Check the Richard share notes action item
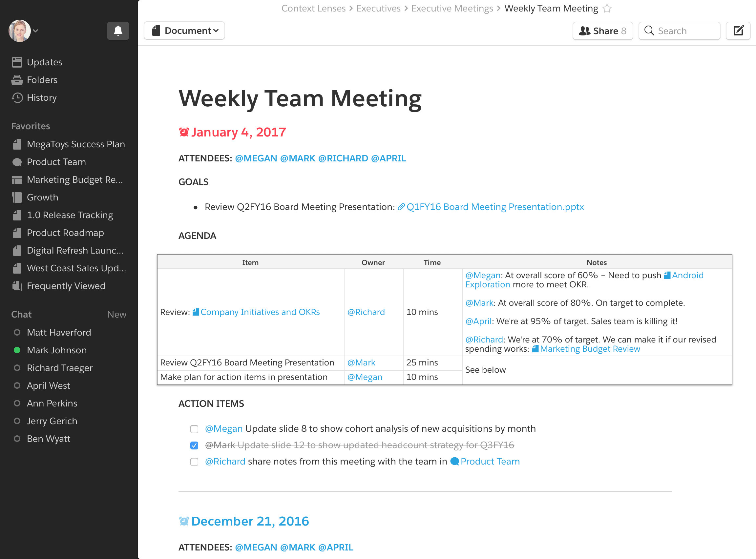Screen dimensions: 756x559 click(x=194, y=462)
